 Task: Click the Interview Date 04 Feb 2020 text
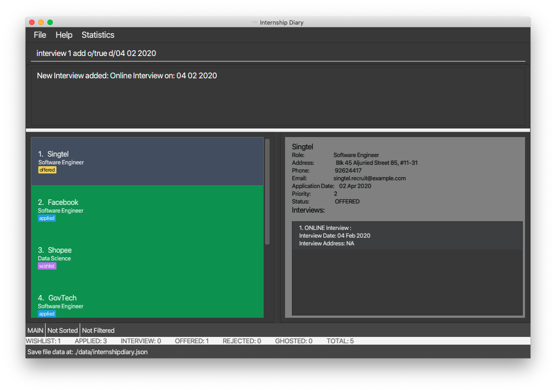[335, 235]
